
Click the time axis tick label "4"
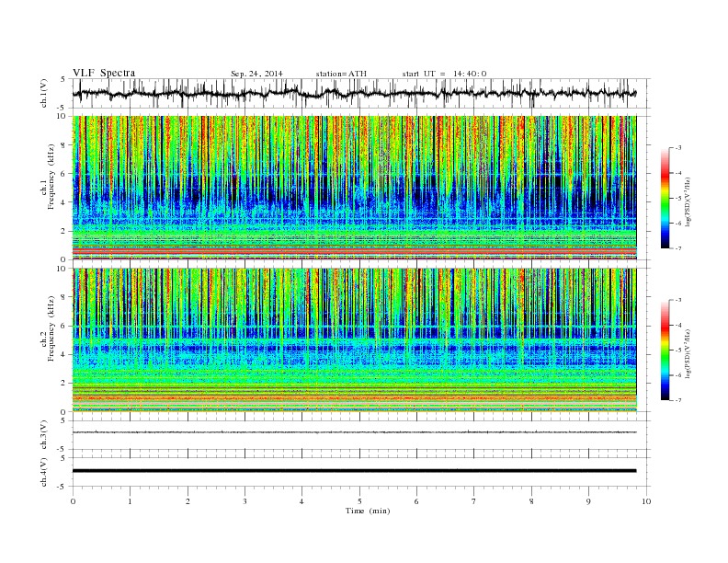[301, 501]
